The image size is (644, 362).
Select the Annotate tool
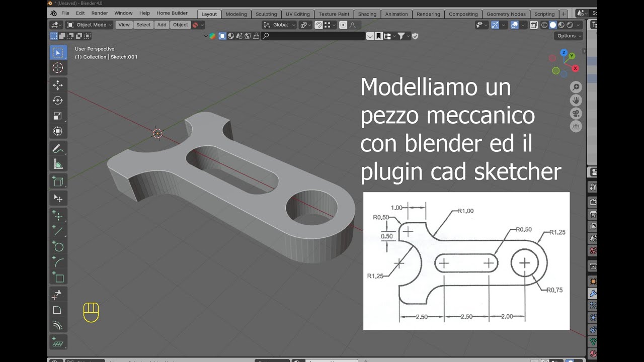[x=58, y=149]
